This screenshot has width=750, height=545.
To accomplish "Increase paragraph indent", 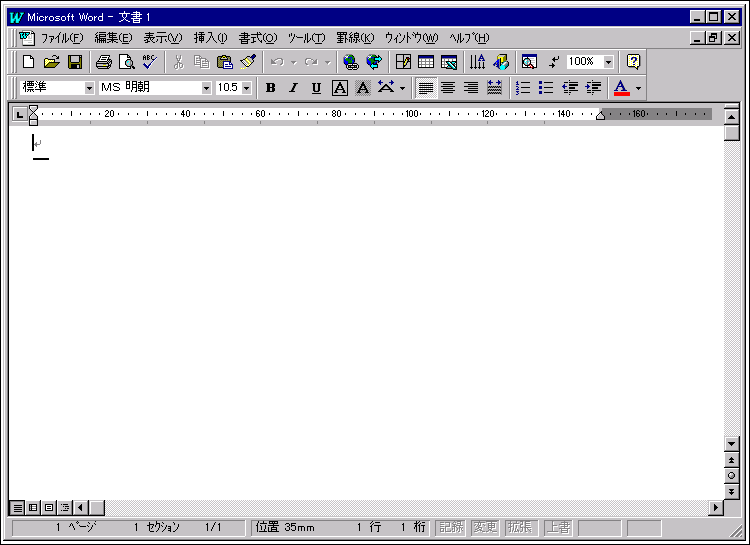I will (593, 88).
